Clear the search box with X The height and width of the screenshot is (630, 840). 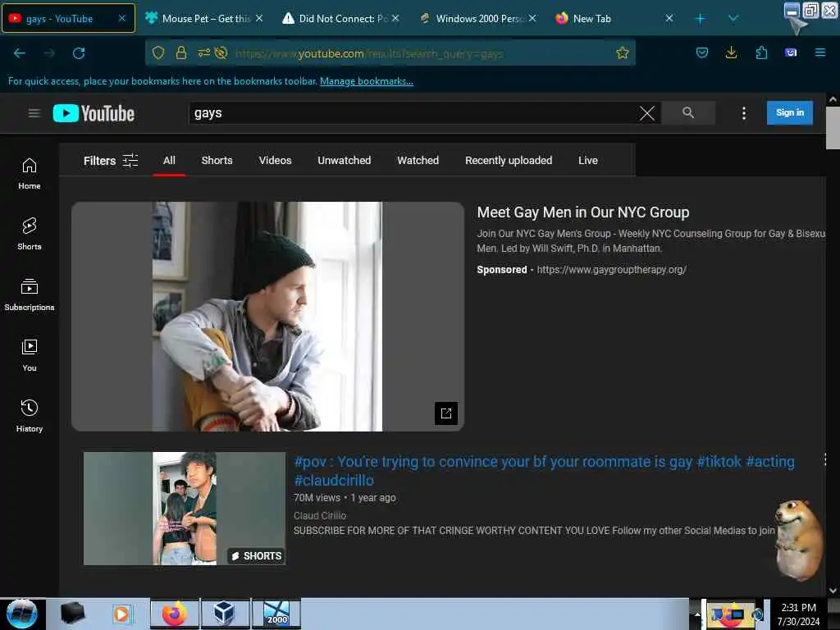tap(647, 113)
